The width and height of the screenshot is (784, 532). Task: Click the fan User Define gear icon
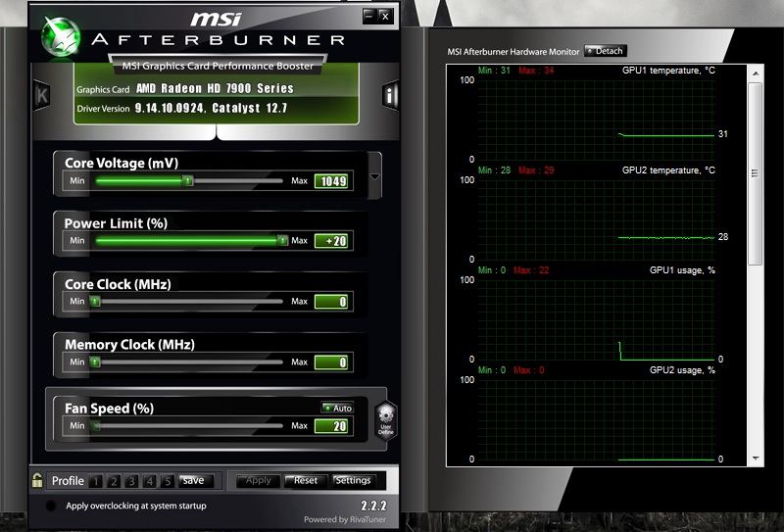click(386, 420)
